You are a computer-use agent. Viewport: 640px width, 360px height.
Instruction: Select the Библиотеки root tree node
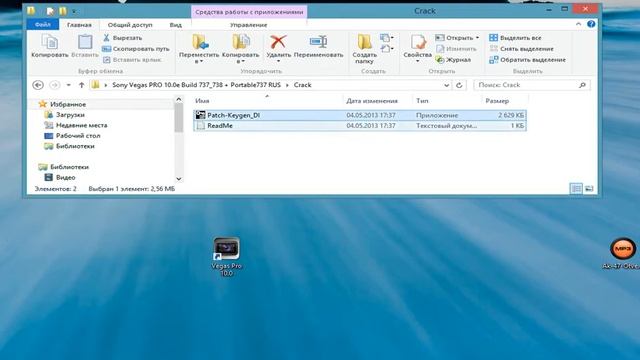69,167
